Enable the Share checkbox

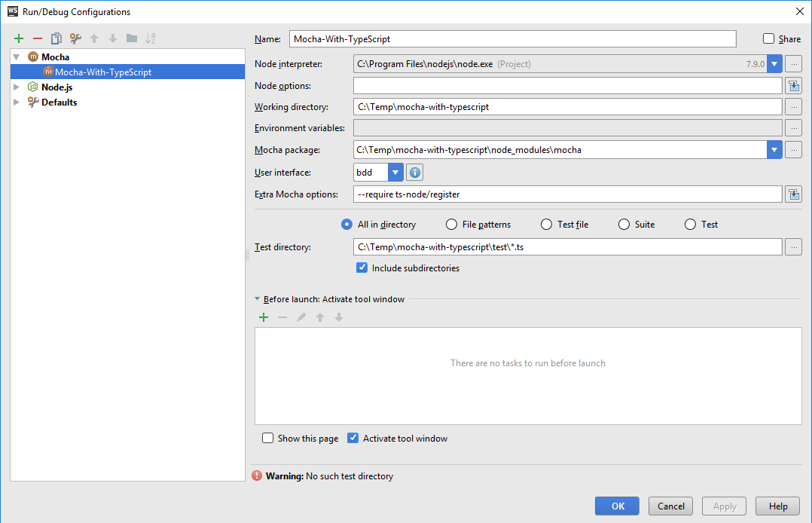768,39
